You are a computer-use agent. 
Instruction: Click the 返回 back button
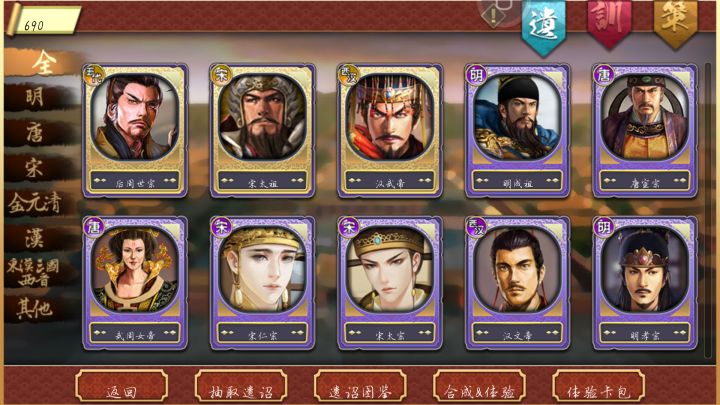click(x=121, y=387)
